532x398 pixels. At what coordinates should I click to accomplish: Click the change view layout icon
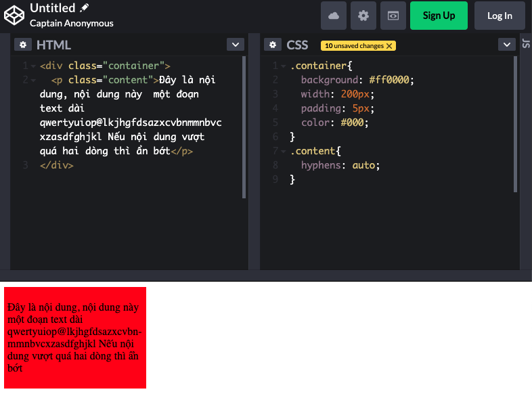coord(393,16)
